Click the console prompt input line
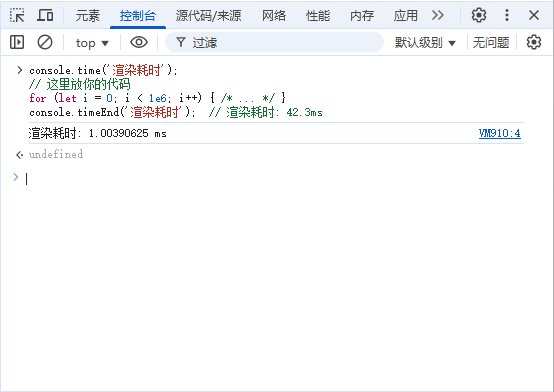 (x=276, y=179)
